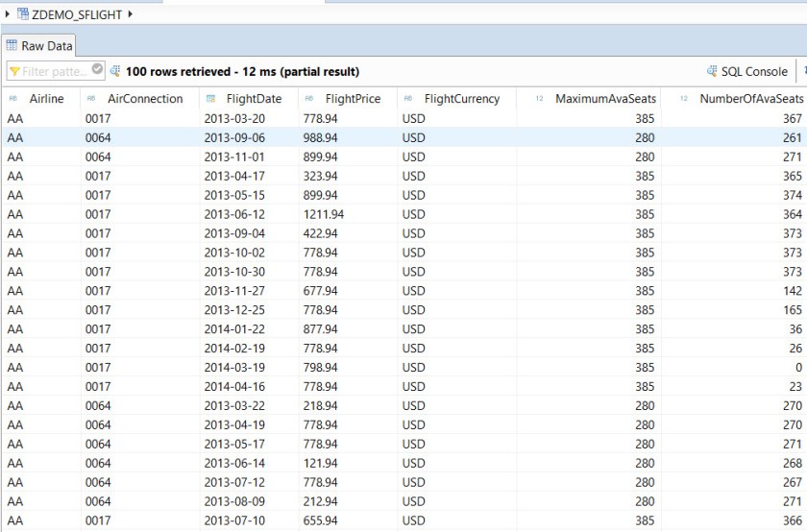The width and height of the screenshot is (807, 532).
Task: Click the rows retrieved info icon
Action: tap(115, 71)
